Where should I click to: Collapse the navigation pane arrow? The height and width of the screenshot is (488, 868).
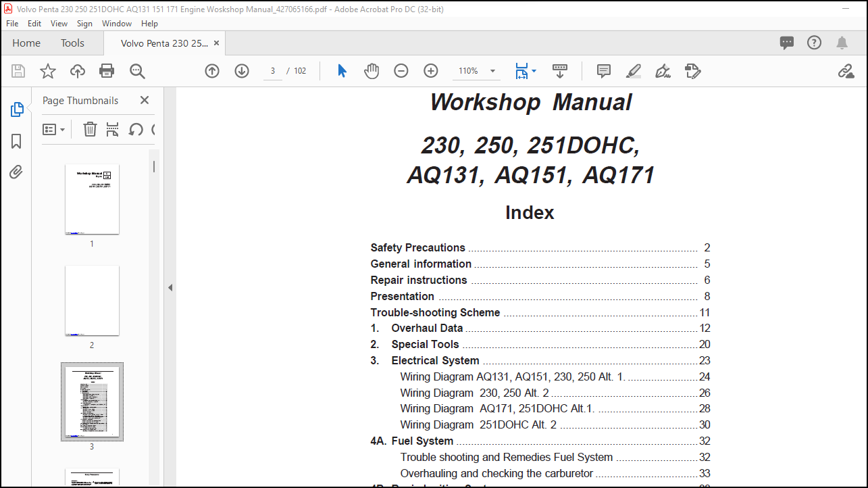coord(170,288)
